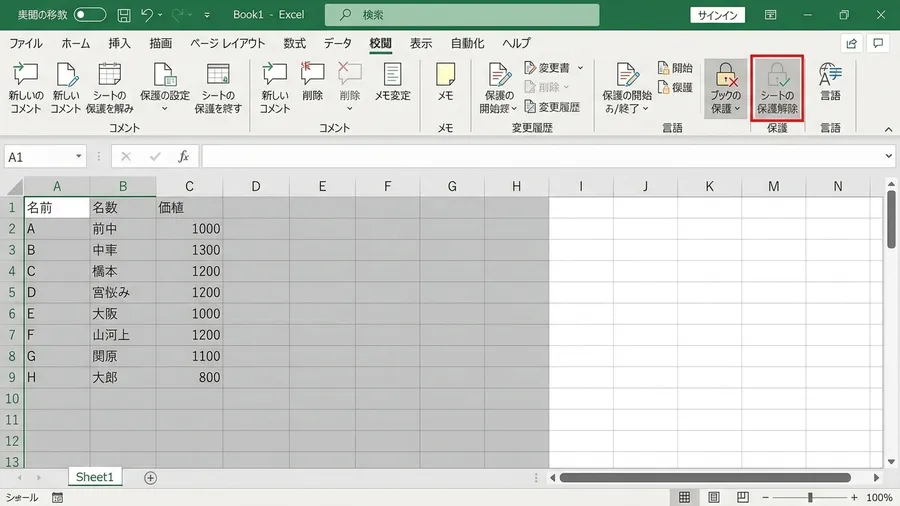Click the yellow メモ note icon

tap(445, 75)
